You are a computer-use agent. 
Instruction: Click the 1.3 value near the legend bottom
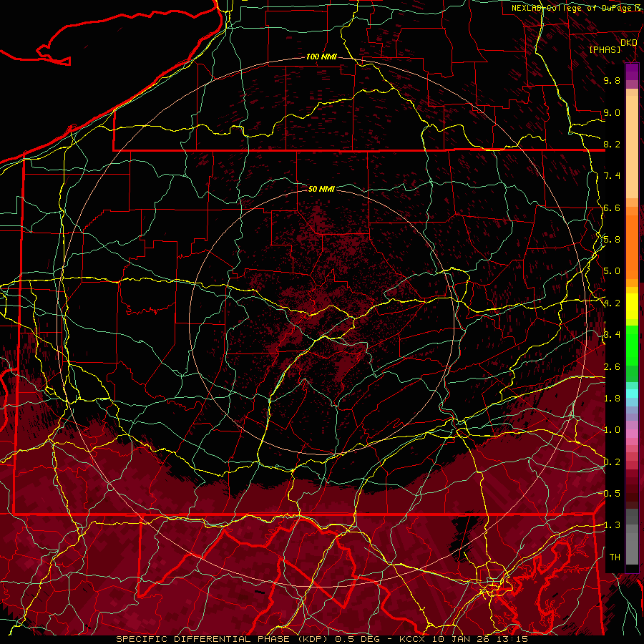point(612,525)
